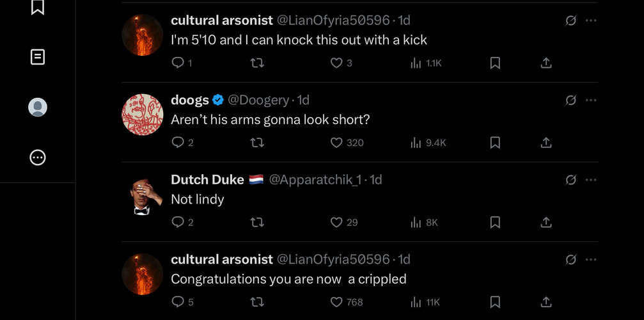Viewport: 644px width, 320px height.
Task: Open the Dutch Duke display name link
Action: [x=207, y=179]
